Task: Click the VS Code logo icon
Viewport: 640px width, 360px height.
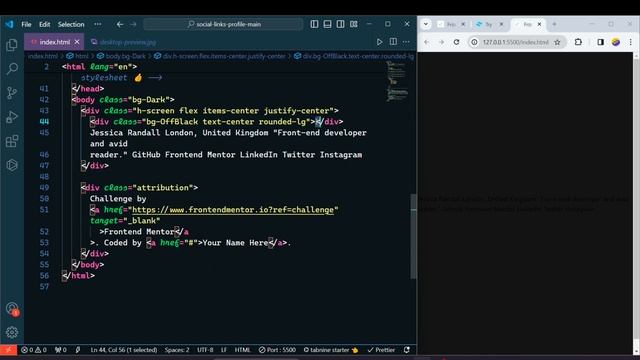Action: (x=9, y=24)
